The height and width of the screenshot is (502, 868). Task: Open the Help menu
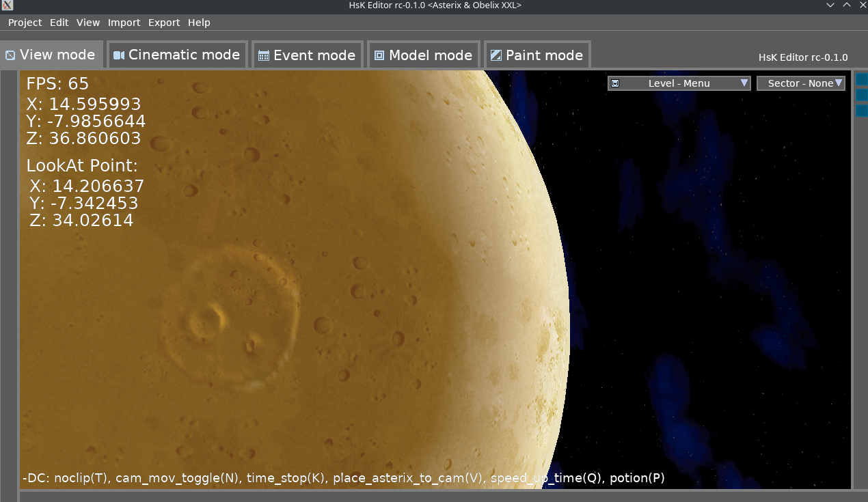pyautogui.click(x=199, y=23)
